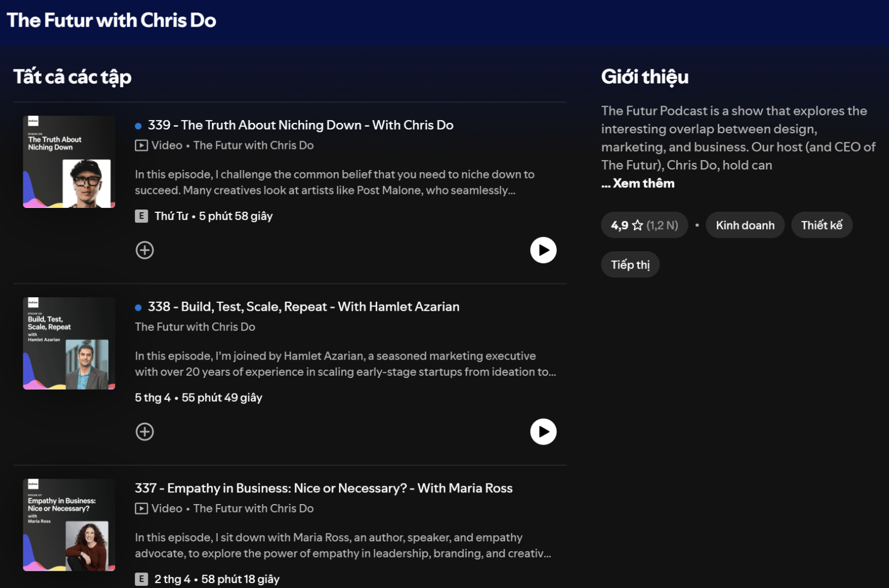Viewport: 889px width, 588px height.
Task: Open Build, Test, Scale, Repeat thumbnail
Action: (69, 343)
